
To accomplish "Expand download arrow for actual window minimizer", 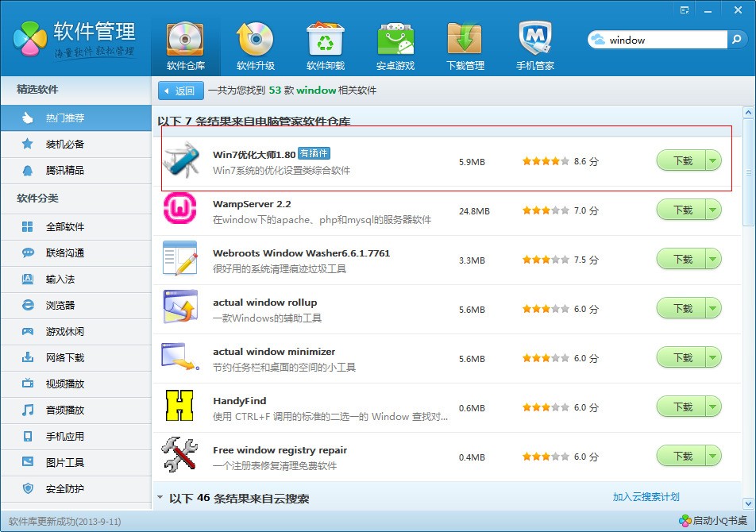I will (x=714, y=357).
